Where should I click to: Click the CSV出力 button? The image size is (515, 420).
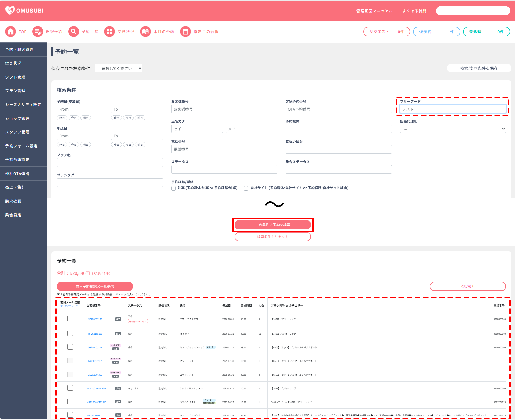click(x=468, y=287)
